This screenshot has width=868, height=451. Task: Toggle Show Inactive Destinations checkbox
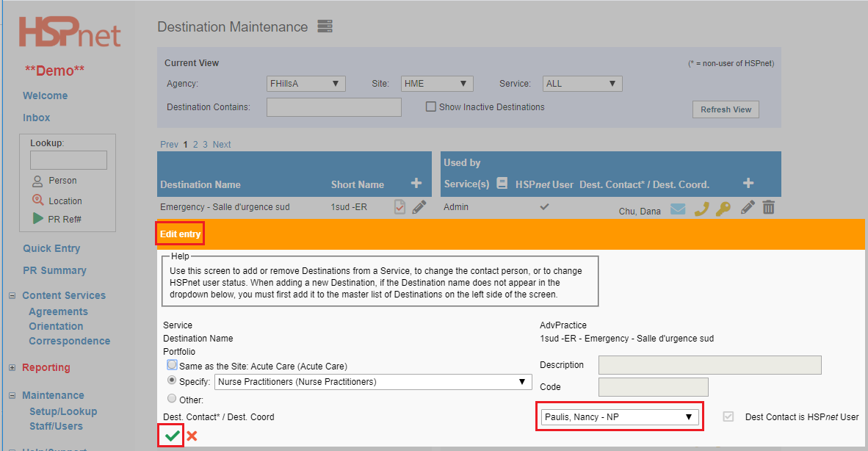point(430,107)
